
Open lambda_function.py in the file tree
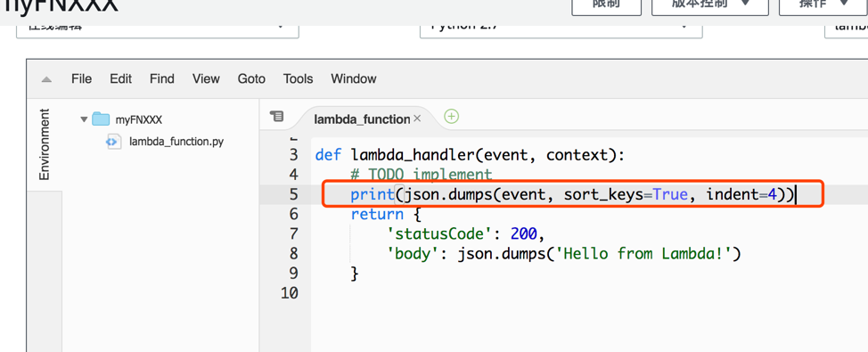tap(176, 142)
